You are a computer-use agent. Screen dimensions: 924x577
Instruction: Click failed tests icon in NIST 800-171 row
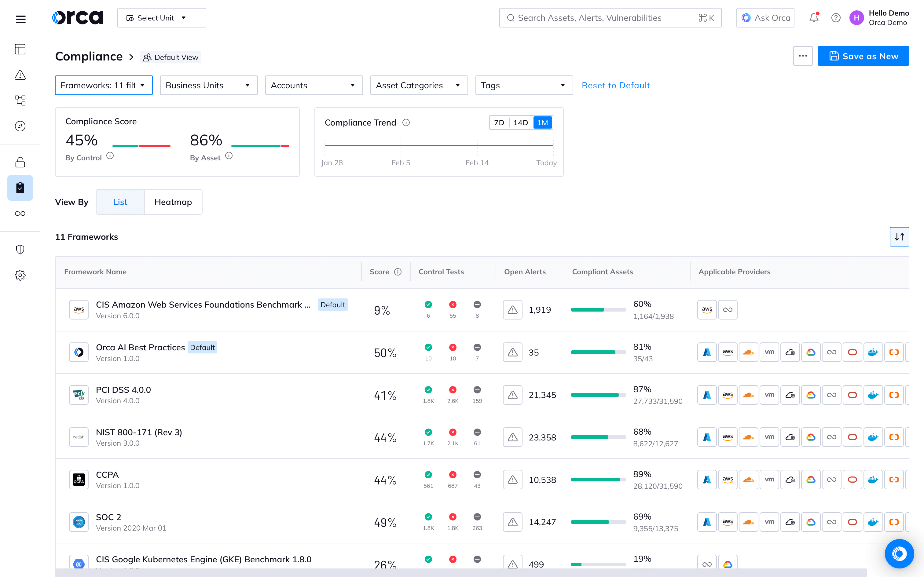453,432
